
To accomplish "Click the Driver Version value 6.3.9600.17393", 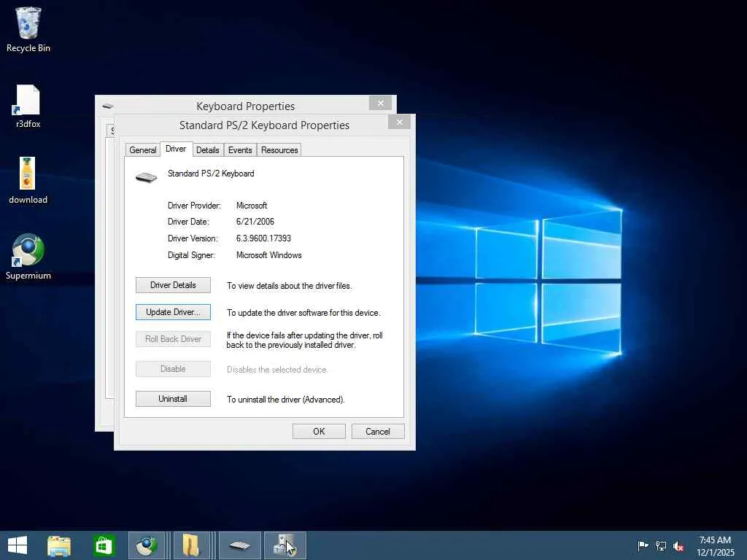I will coord(263,238).
